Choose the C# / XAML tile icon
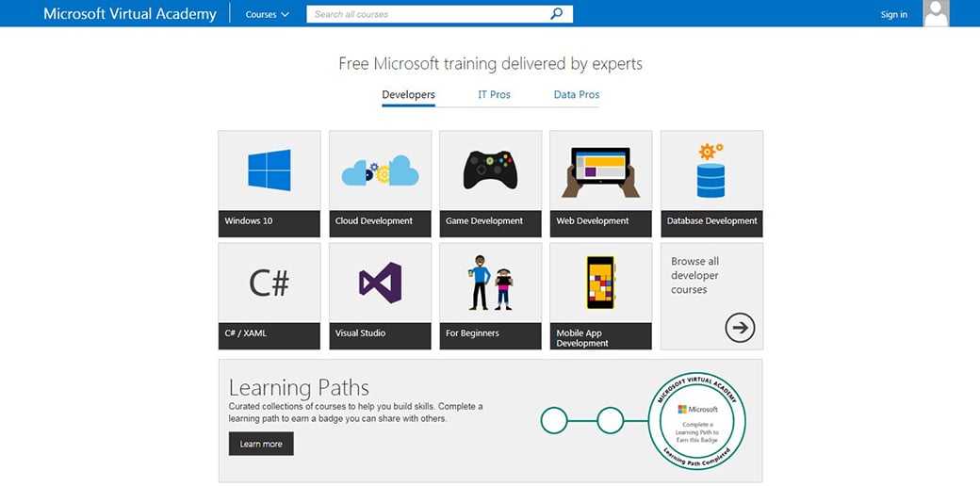The height and width of the screenshot is (486, 980). tap(269, 283)
